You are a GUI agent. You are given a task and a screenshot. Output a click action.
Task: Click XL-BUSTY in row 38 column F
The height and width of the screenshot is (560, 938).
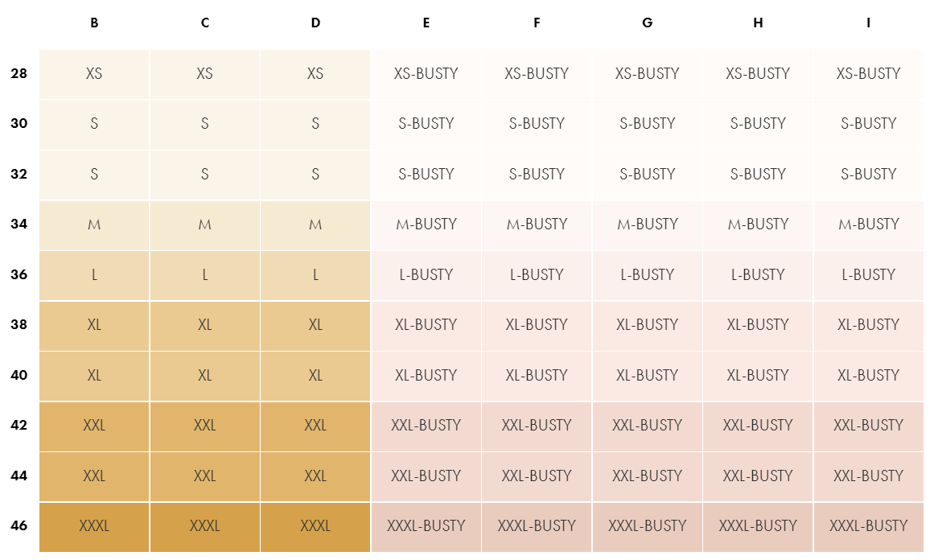coord(537,326)
